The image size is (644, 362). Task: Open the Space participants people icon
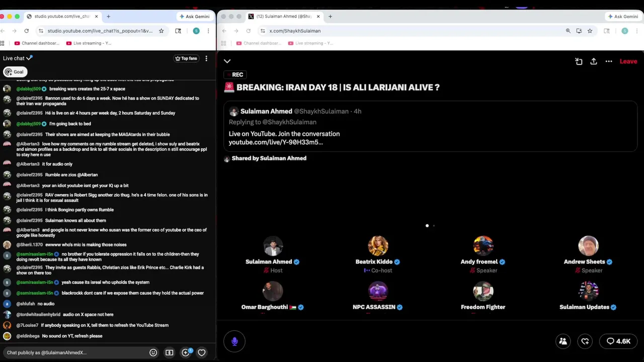[563, 341]
